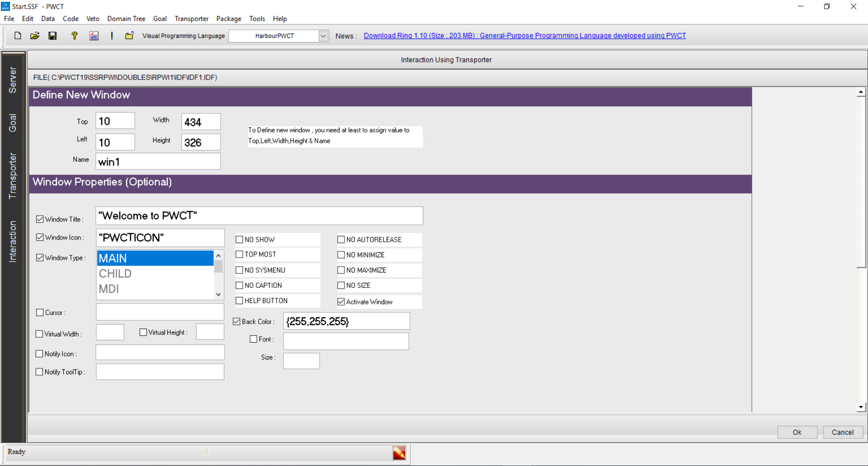868x466 pixels.
Task: Check the NO MAXIMIZE checkbox
Action: tap(341, 270)
